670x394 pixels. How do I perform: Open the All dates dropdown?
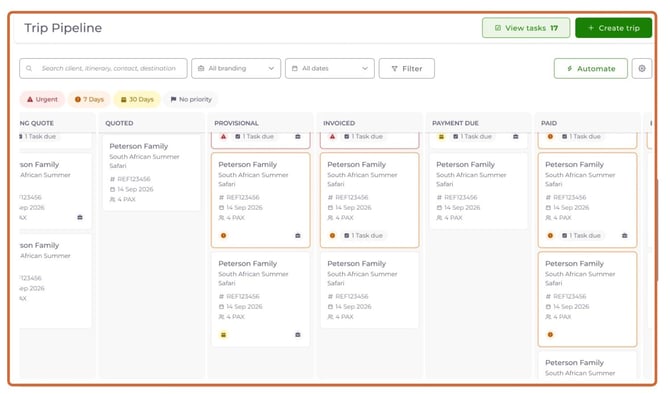pos(330,68)
